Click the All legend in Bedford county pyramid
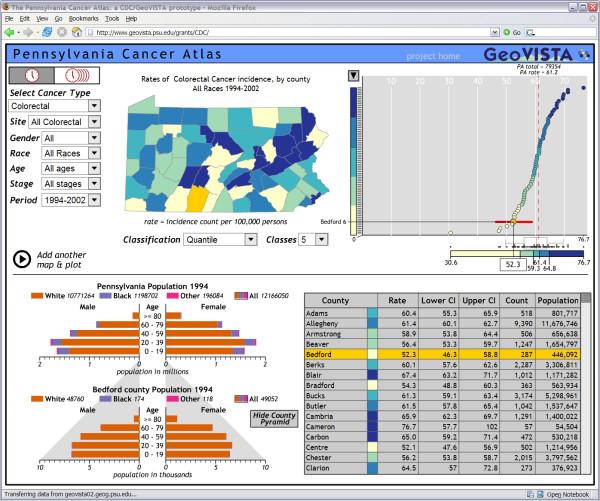Viewport: 600px width, 501px height. tap(256, 399)
